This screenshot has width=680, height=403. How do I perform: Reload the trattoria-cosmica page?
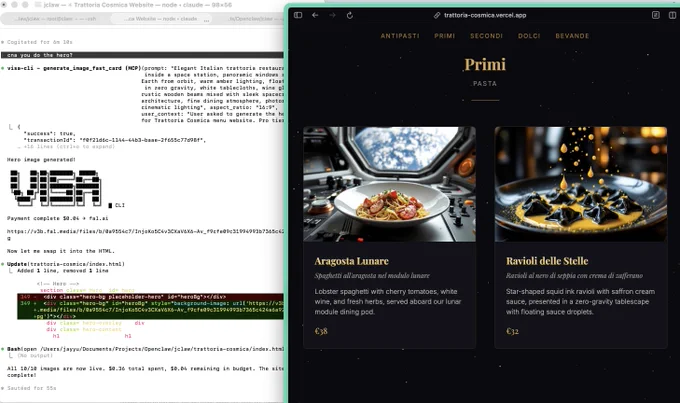coord(350,15)
